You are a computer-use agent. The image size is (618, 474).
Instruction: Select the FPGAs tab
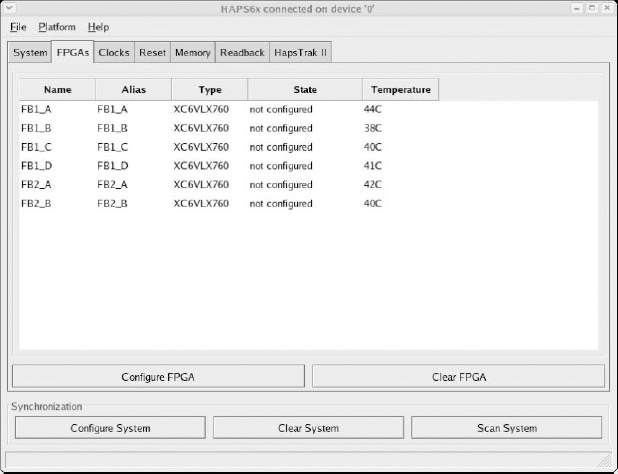[73, 52]
